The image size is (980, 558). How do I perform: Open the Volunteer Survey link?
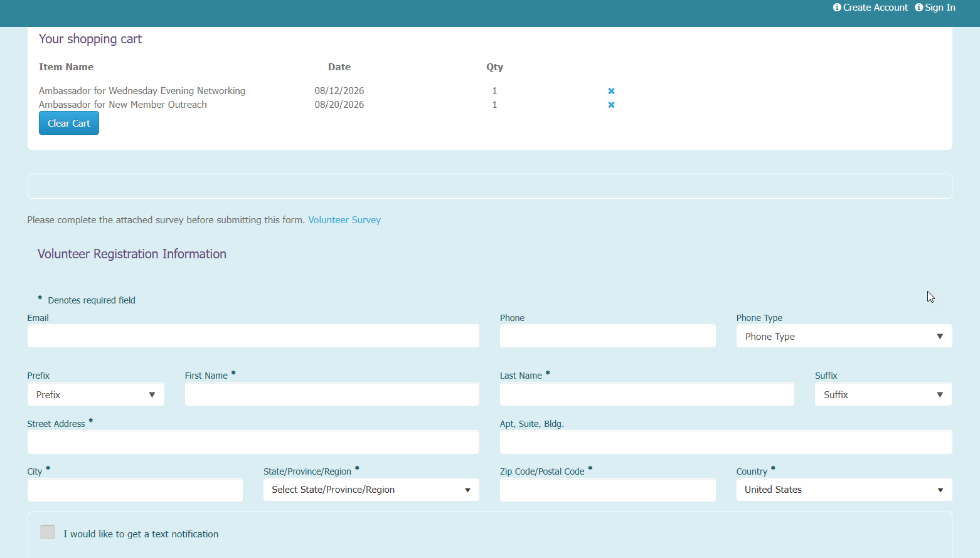(344, 220)
